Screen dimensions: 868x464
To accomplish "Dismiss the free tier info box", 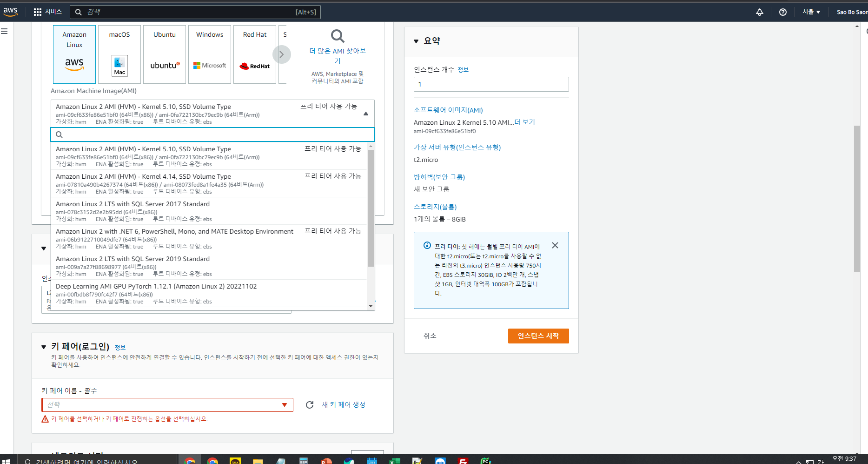I will [555, 245].
